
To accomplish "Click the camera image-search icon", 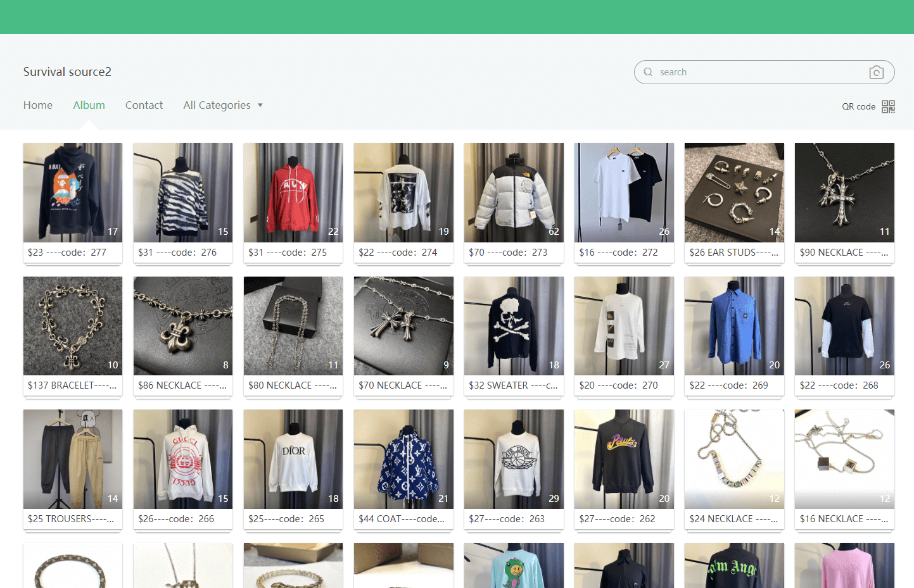I will (x=877, y=72).
